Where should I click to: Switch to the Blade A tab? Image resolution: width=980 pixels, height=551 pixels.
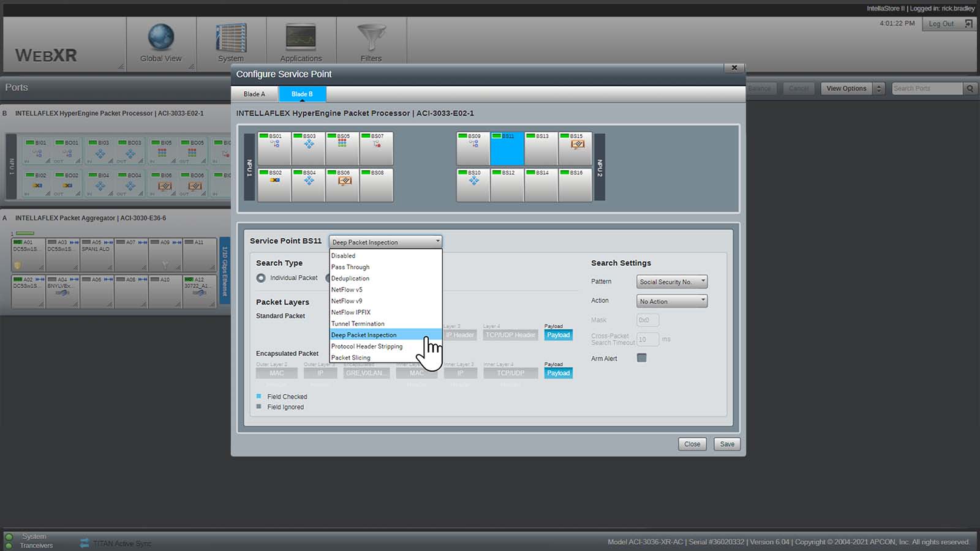254,94
